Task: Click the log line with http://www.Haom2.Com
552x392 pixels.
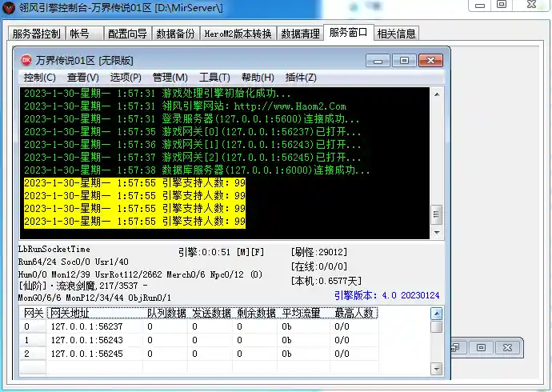Action: tap(185, 106)
